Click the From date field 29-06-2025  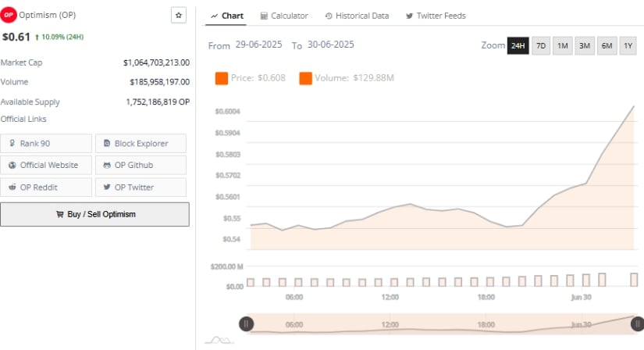coord(258,45)
